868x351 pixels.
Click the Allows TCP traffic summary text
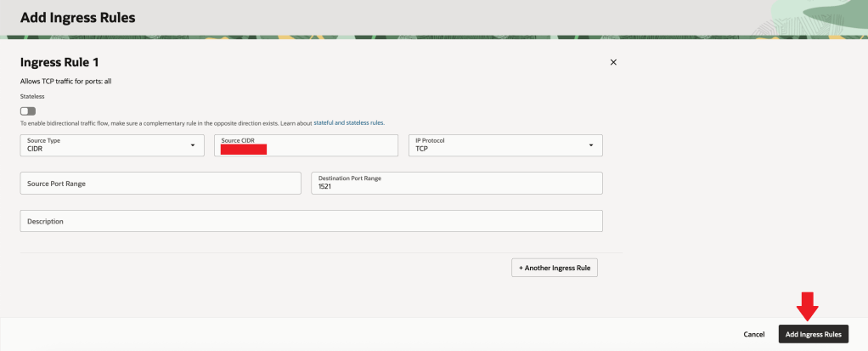66,82
